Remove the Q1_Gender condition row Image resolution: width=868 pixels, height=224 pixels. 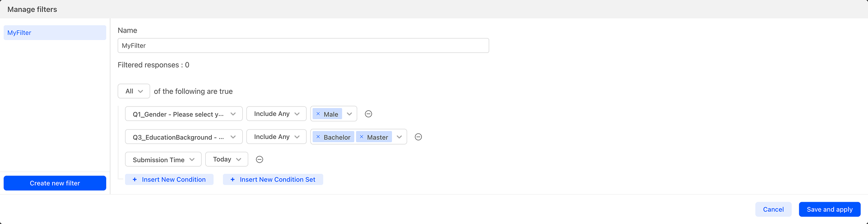coord(368,114)
